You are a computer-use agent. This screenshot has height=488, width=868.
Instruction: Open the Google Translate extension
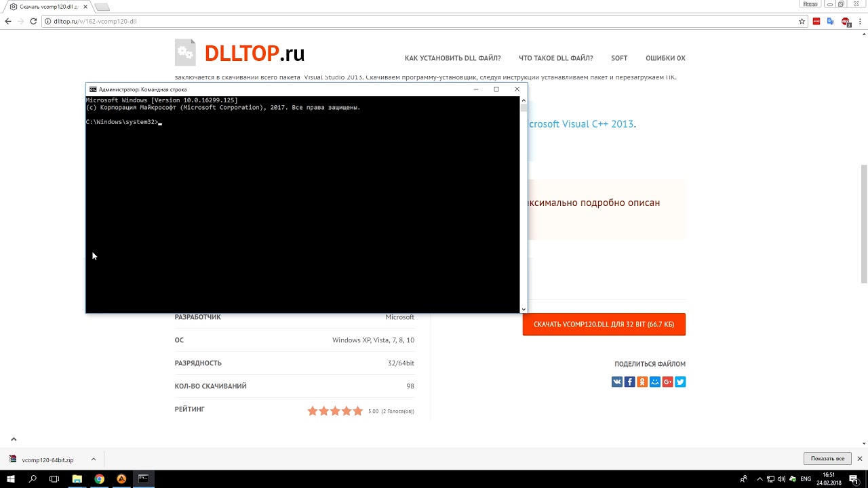tap(831, 21)
